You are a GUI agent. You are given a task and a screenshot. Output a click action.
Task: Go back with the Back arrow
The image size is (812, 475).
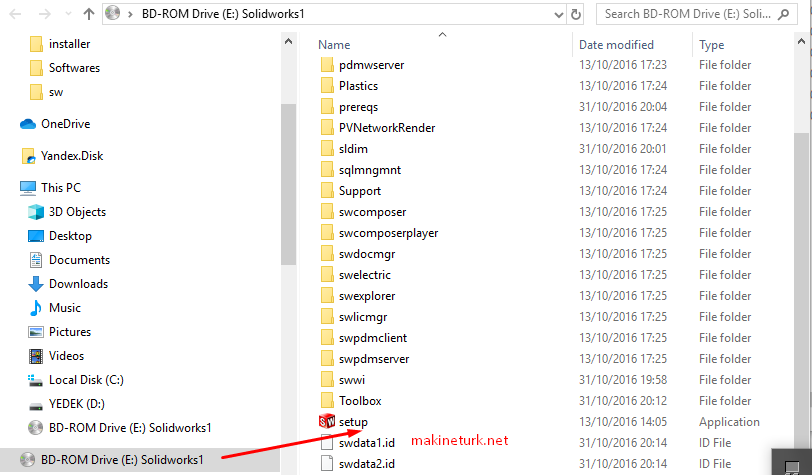tap(16, 14)
